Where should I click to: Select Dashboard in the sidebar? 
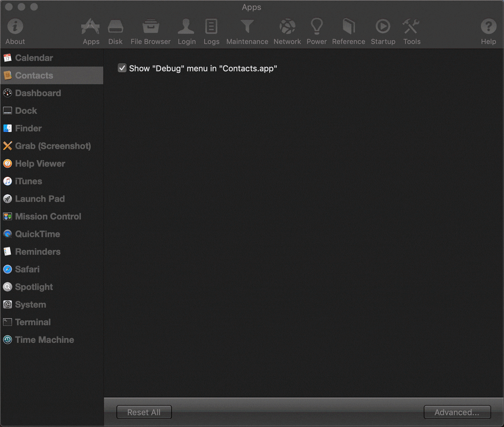[52, 93]
